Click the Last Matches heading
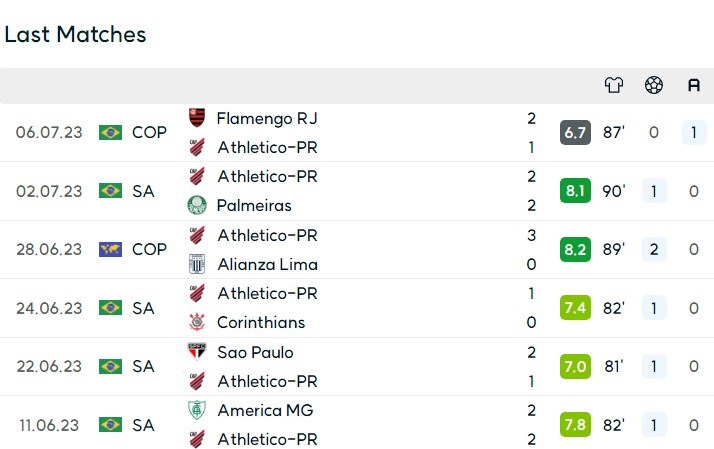 point(75,34)
